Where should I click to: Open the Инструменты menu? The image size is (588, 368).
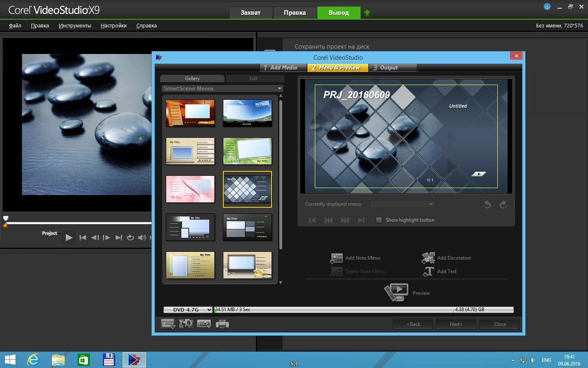[x=75, y=25]
